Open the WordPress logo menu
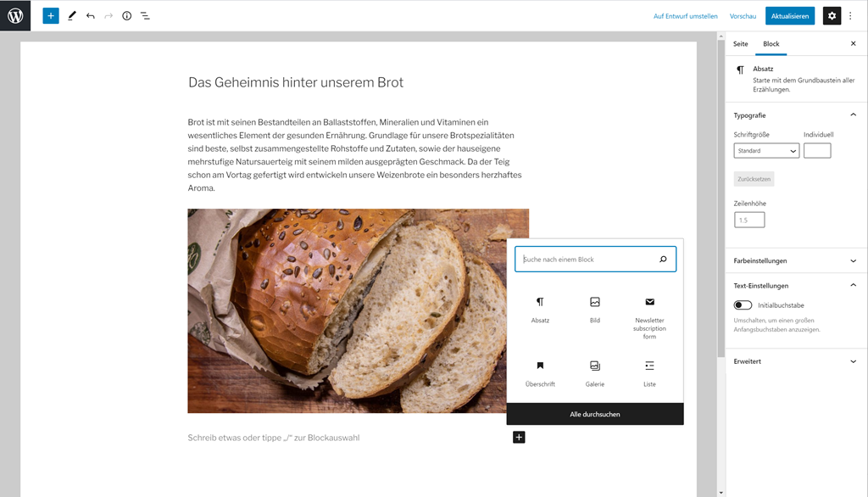This screenshot has width=868, height=497. point(15,15)
